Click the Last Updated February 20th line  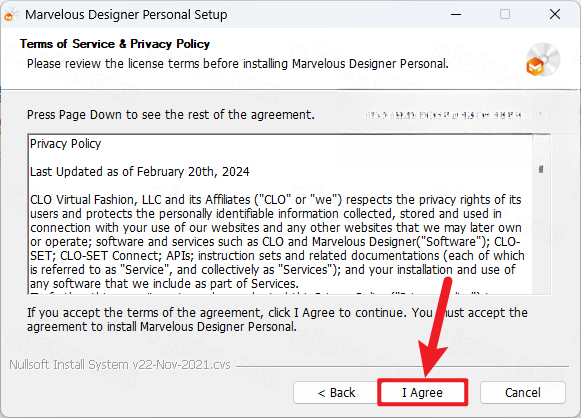[x=140, y=172]
